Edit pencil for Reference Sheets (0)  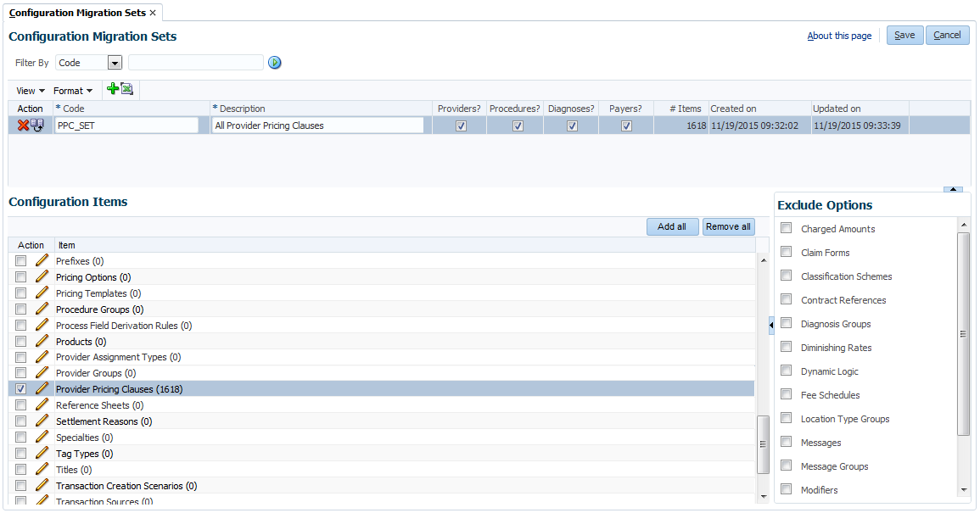click(42, 405)
